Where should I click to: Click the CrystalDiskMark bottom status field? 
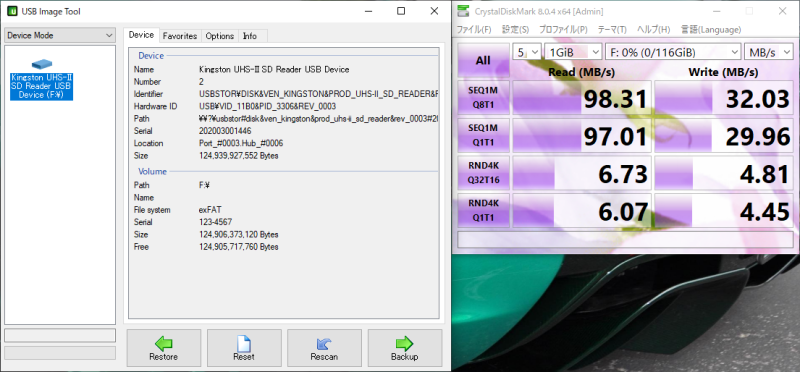pos(625,240)
